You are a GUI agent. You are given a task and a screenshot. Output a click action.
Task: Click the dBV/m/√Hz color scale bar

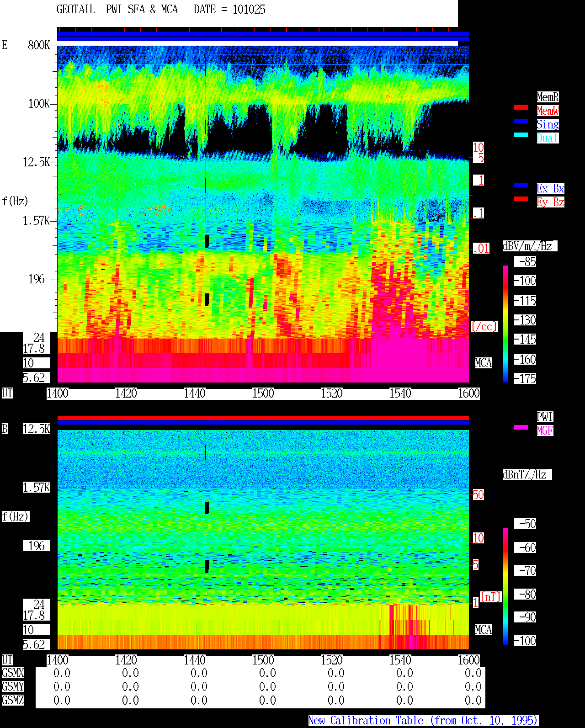click(x=505, y=324)
